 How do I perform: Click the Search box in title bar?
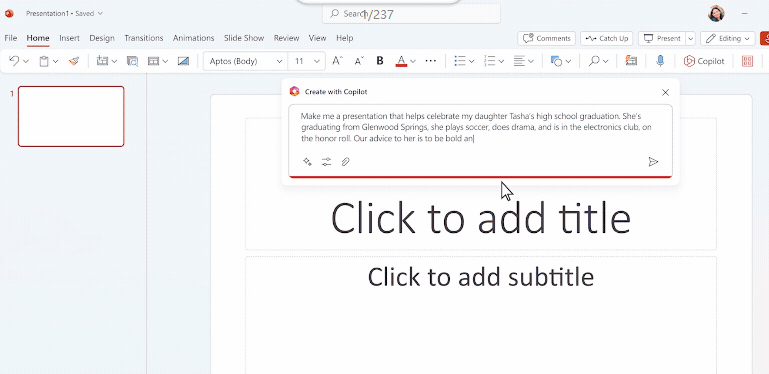[x=411, y=14]
